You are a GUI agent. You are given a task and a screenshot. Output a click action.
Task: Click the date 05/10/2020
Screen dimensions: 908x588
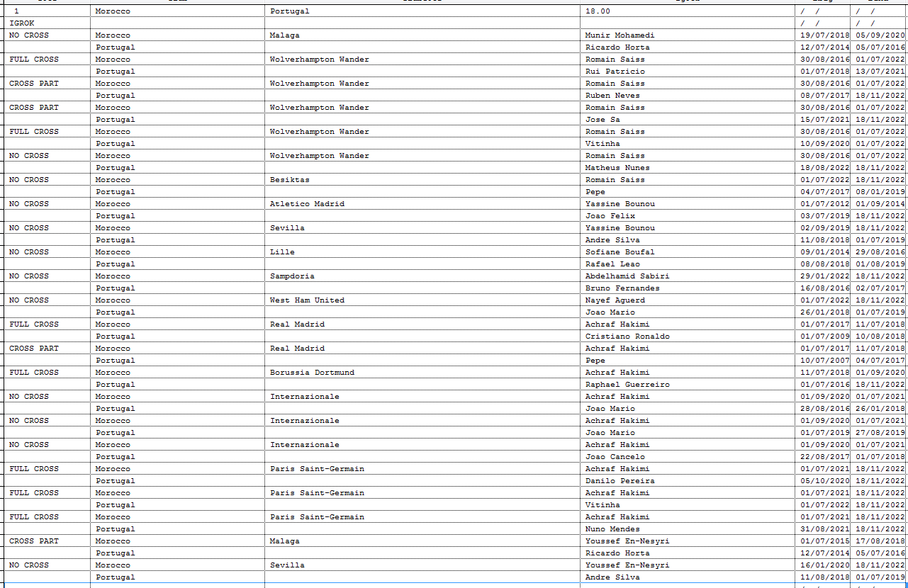tap(824, 481)
